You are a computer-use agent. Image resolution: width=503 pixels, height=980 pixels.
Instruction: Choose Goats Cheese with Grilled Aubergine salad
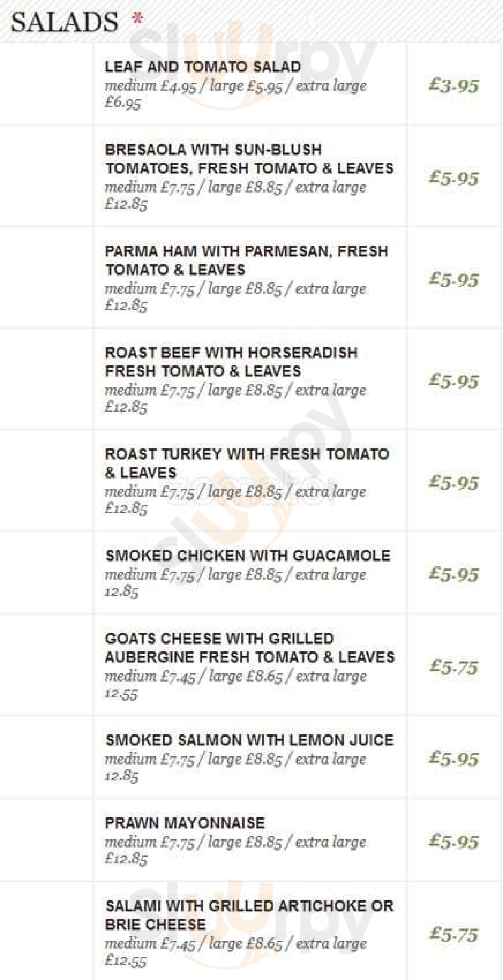point(250,648)
